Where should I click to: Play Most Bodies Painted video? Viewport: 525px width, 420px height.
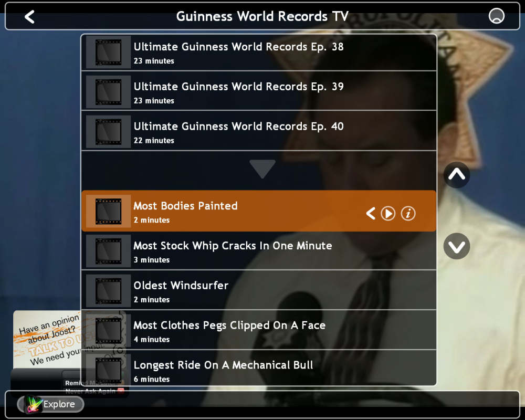[x=388, y=213]
